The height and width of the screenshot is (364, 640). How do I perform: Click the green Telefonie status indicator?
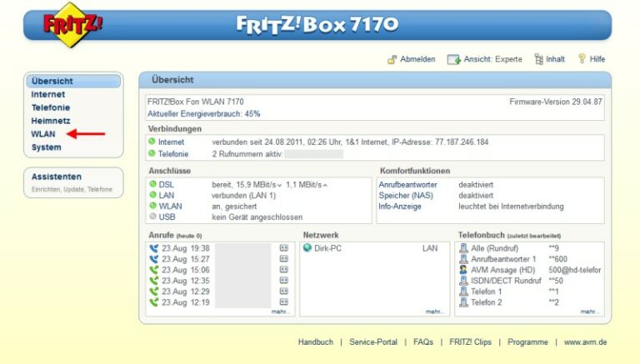(152, 153)
